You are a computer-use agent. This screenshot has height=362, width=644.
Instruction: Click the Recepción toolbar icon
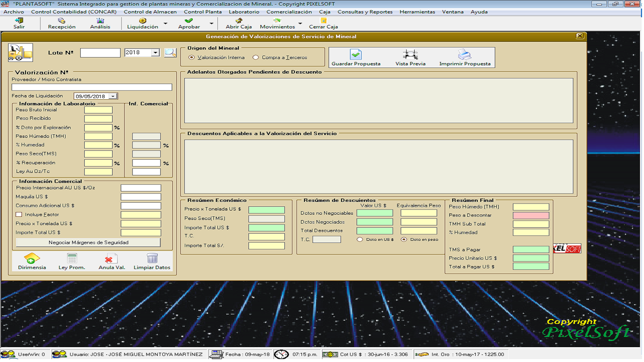pos(62,21)
